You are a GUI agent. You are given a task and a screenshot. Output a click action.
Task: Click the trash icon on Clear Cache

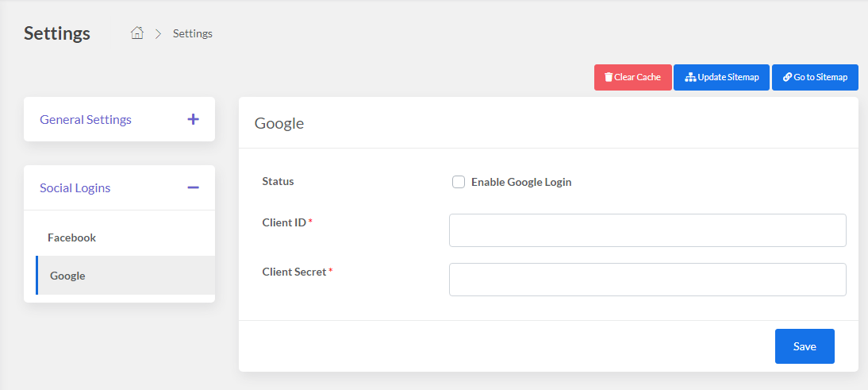point(609,77)
